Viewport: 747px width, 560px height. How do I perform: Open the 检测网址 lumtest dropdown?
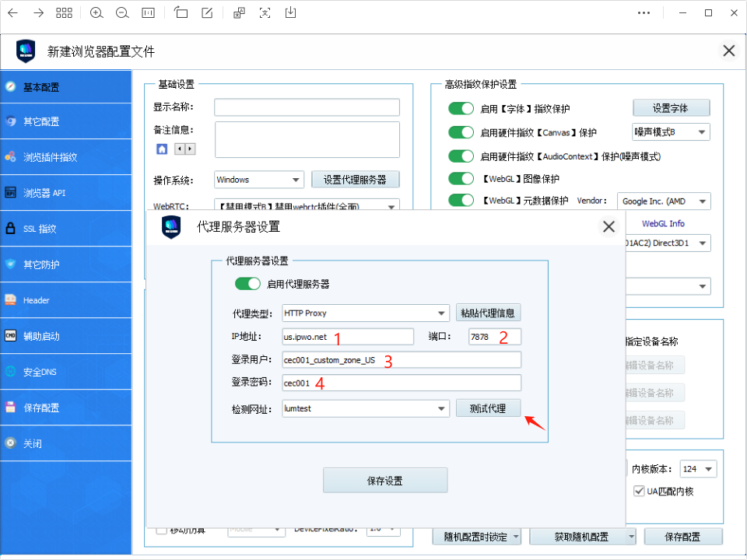(x=366, y=408)
